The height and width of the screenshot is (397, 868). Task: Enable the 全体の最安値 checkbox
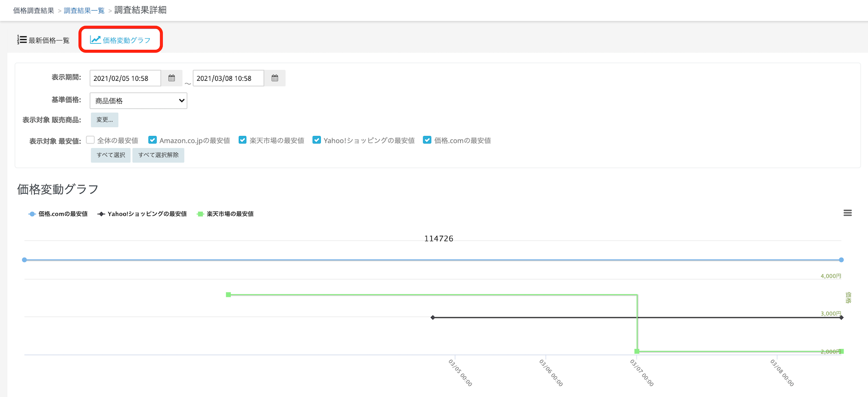(x=91, y=140)
